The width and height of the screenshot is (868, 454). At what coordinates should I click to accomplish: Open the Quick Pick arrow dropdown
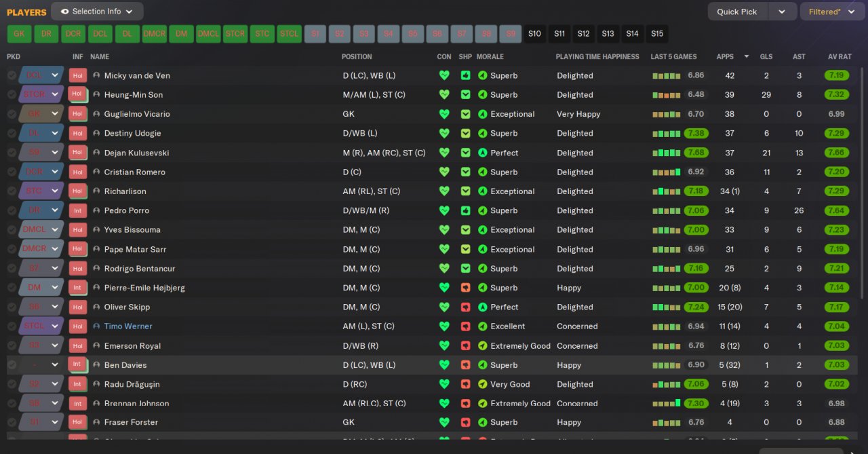(782, 12)
